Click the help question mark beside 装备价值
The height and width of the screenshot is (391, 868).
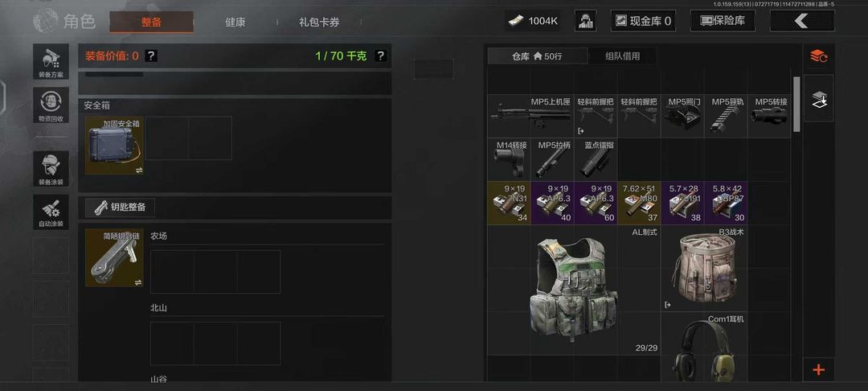(x=151, y=56)
